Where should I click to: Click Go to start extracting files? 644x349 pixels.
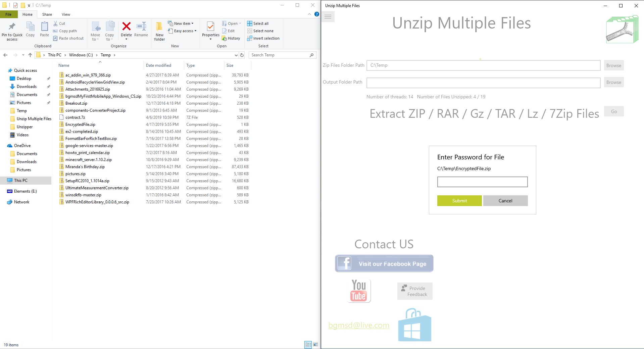coord(613,111)
